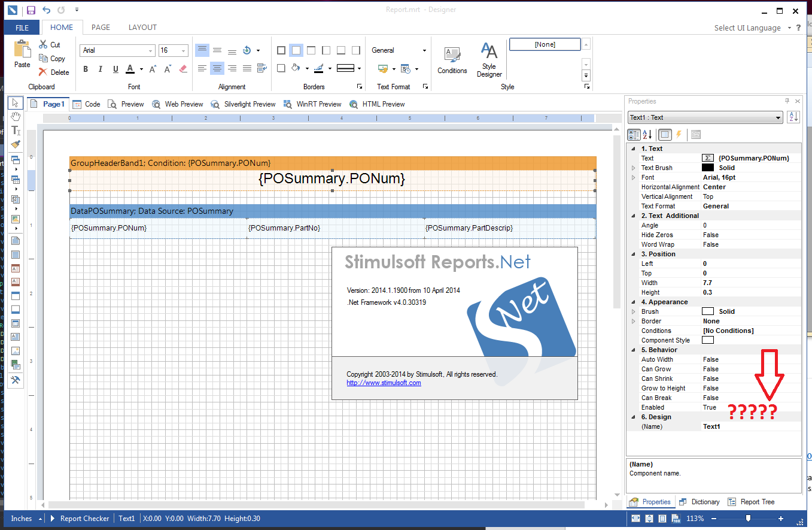Cut the selected component
Image resolution: width=812 pixels, height=530 pixels.
coord(50,45)
